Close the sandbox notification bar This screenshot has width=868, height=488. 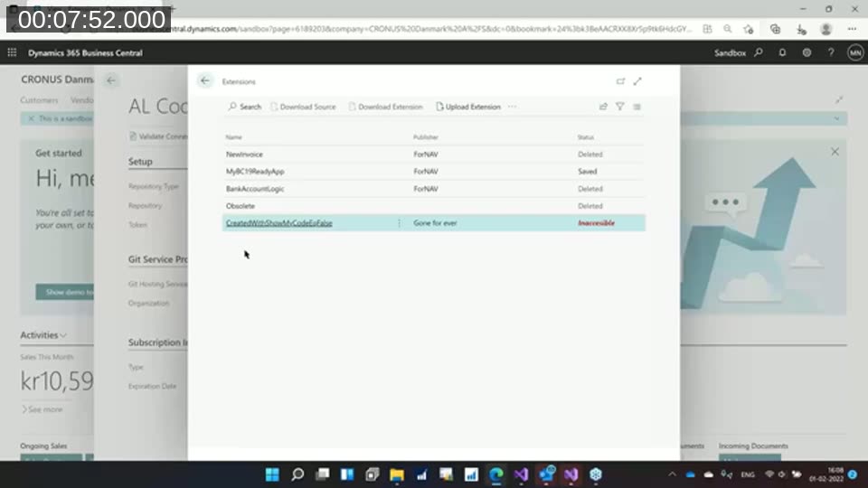(31, 118)
